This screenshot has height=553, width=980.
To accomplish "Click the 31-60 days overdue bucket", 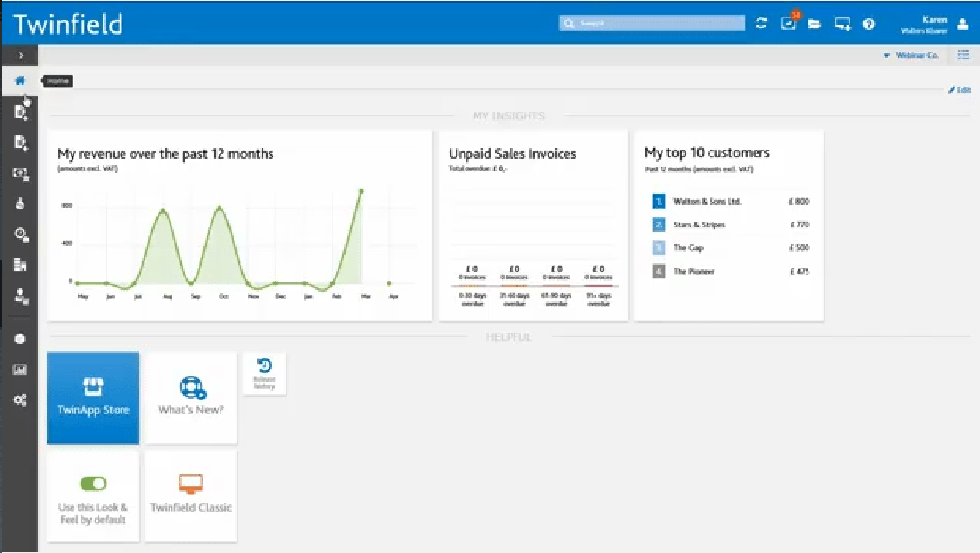I will click(514, 285).
